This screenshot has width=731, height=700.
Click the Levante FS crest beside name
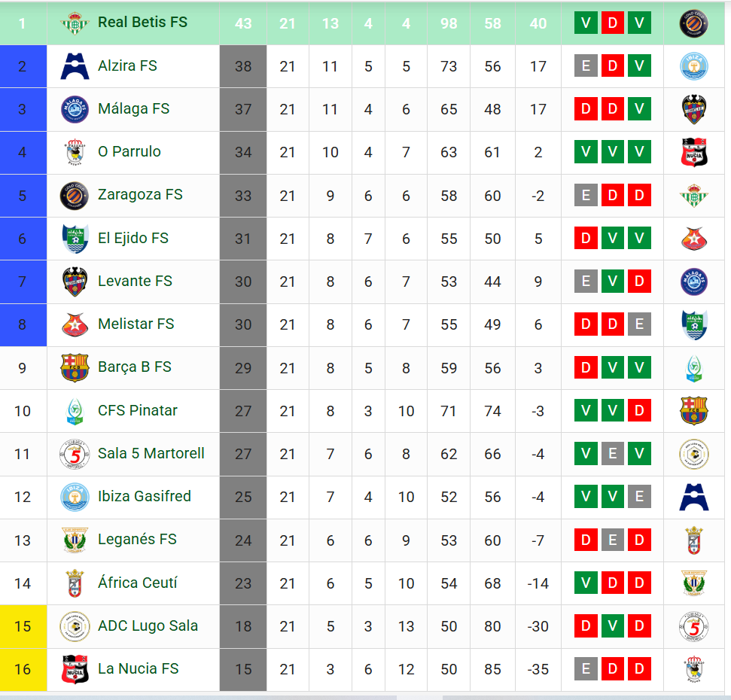75,282
